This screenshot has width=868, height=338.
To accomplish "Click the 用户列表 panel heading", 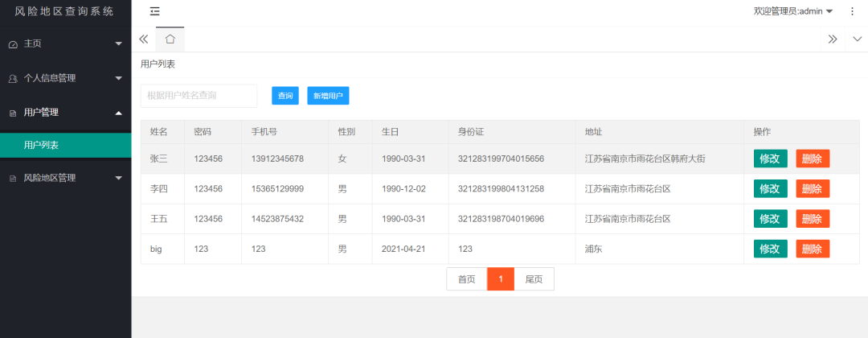I will 158,64.
